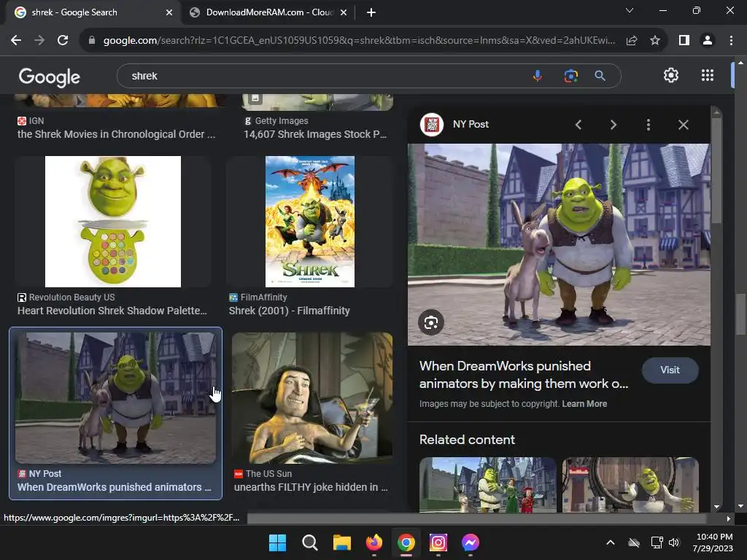Open Google quick settings gear
This screenshot has width=747, height=560.
pos(671,75)
